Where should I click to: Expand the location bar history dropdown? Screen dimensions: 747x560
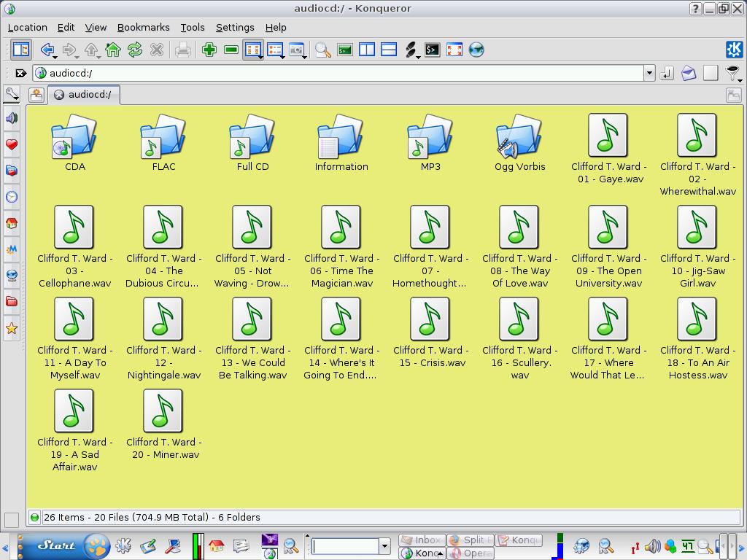(649, 73)
